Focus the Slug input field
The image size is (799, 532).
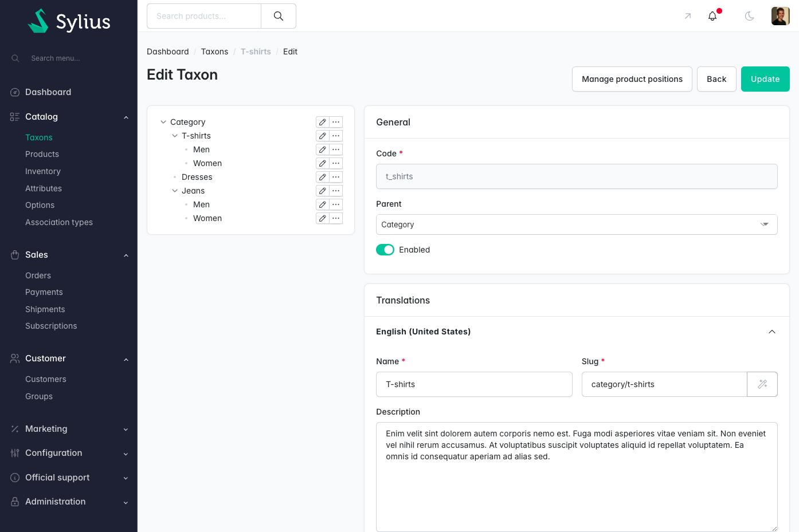click(x=665, y=384)
